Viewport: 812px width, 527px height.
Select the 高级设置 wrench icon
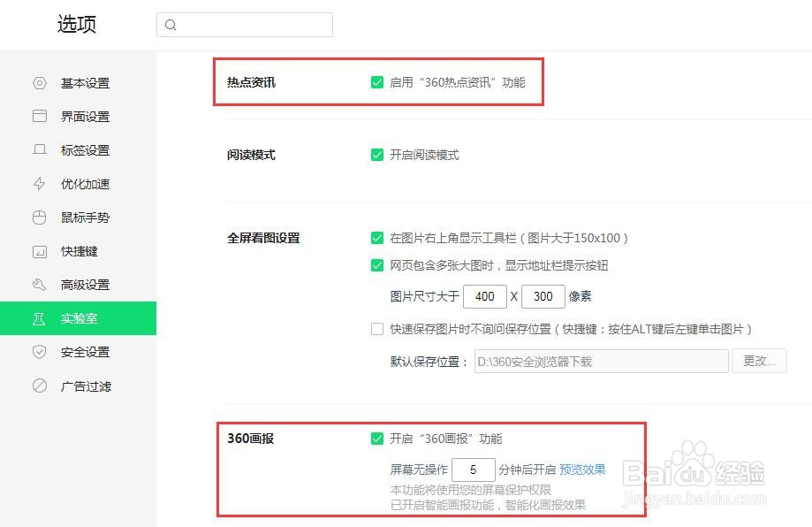[40, 285]
